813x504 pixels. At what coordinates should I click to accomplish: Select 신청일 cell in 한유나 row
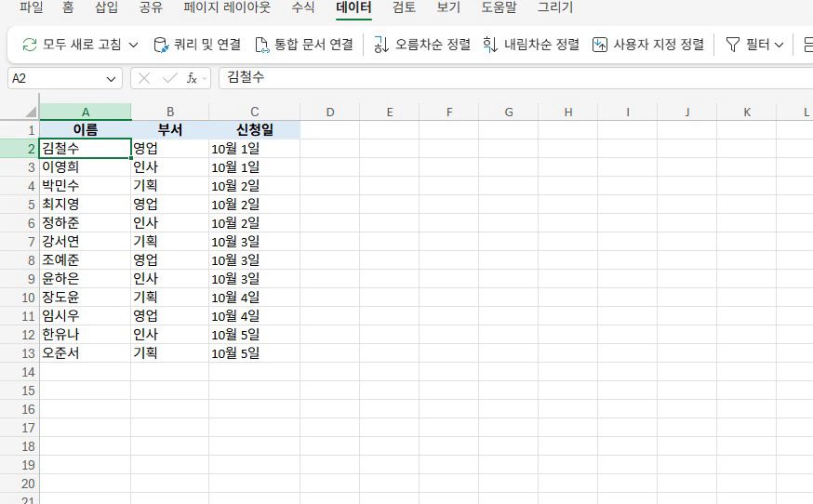click(255, 335)
